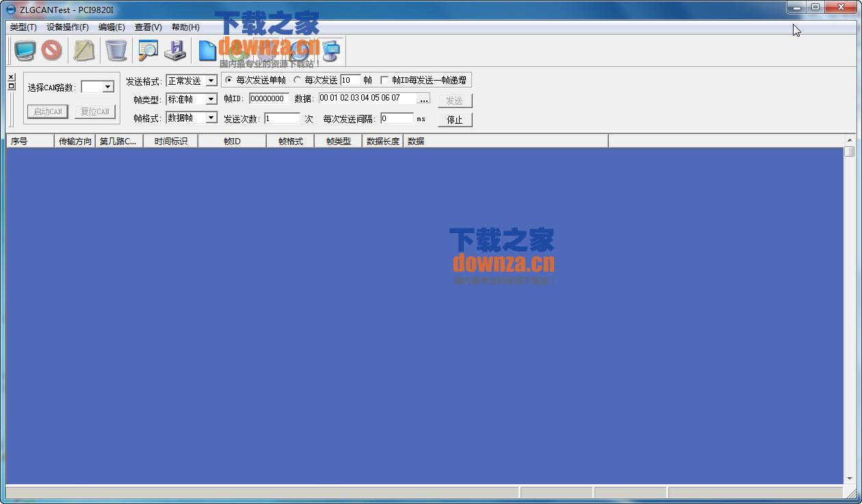Click the red prohibition stop icon
The image size is (862, 504).
point(52,51)
